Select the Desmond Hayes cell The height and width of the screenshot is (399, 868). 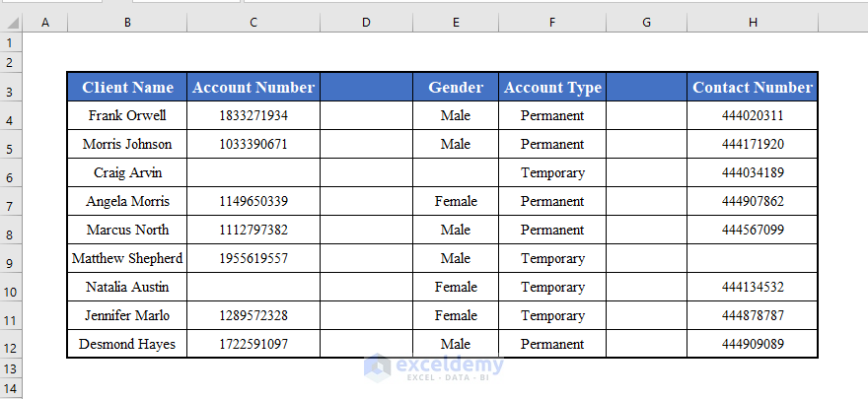[127, 344]
